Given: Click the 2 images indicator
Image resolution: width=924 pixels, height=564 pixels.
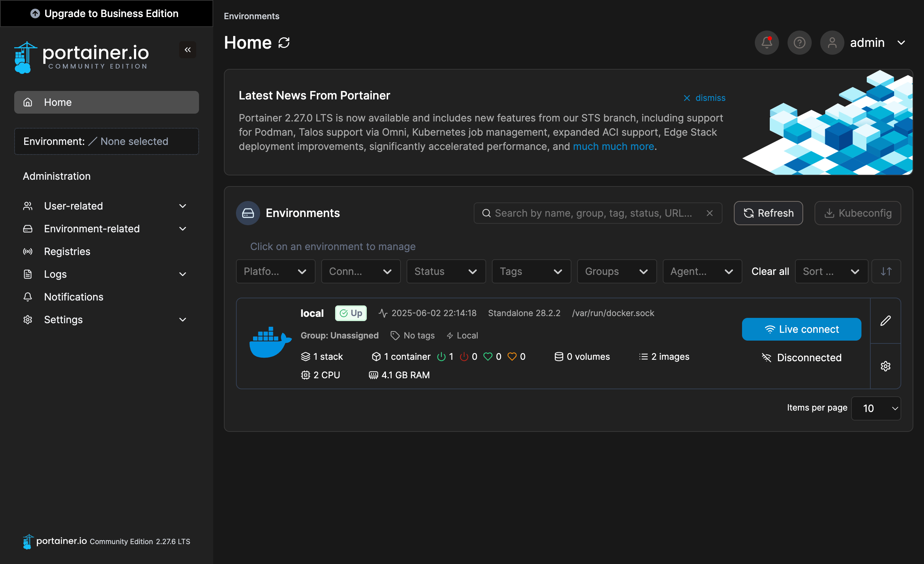Looking at the screenshot, I should (664, 356).
